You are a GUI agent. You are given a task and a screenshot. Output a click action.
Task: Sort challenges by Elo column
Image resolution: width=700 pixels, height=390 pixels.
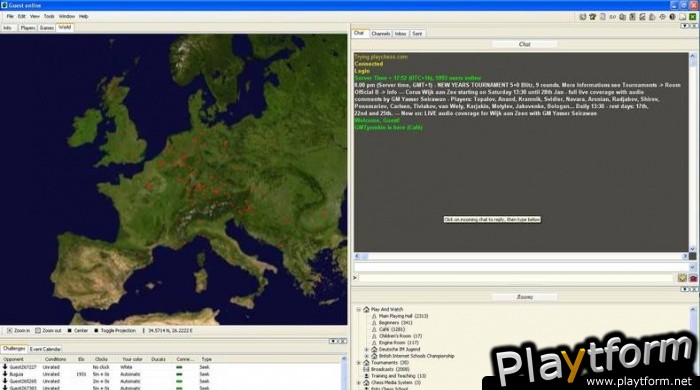tap(81, 359)
